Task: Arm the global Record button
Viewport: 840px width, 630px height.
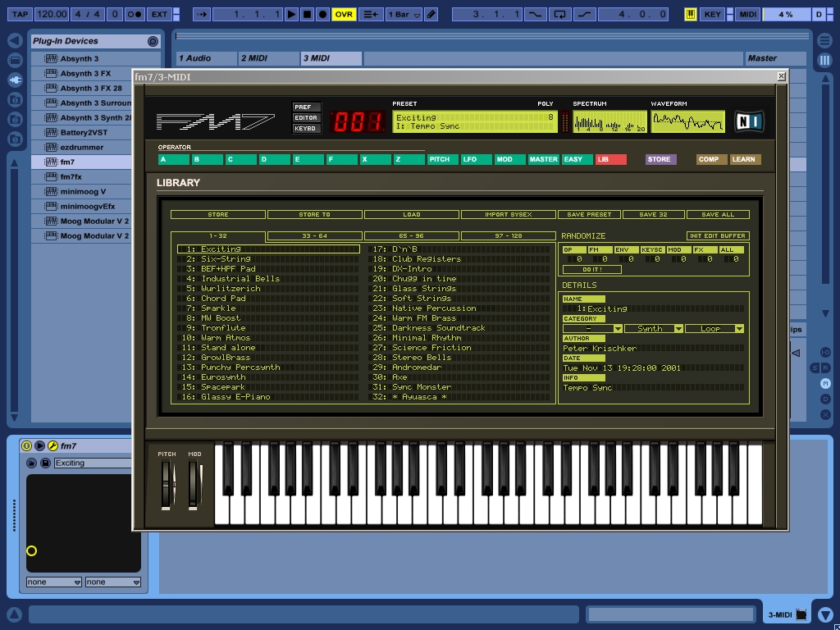Action: tap(322, 15)
